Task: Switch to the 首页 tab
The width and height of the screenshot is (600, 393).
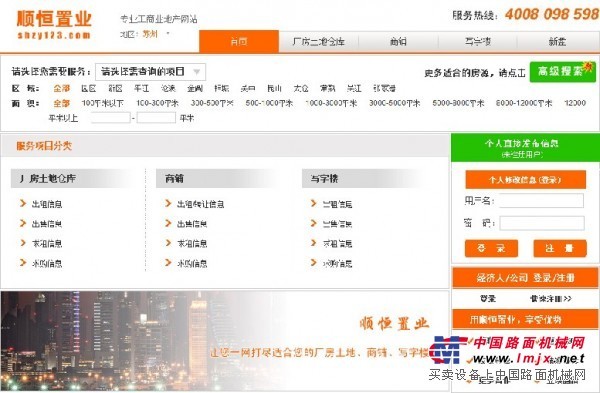Action: [239, 41]
